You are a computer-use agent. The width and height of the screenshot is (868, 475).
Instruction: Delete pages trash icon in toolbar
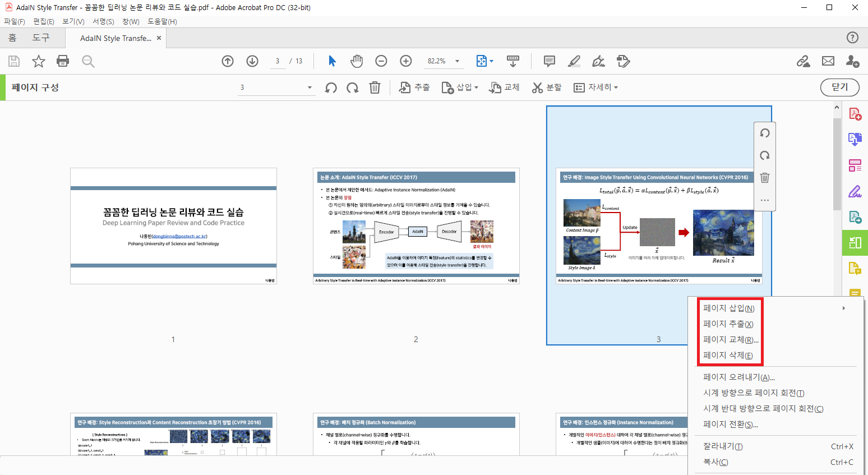point(375,87)
